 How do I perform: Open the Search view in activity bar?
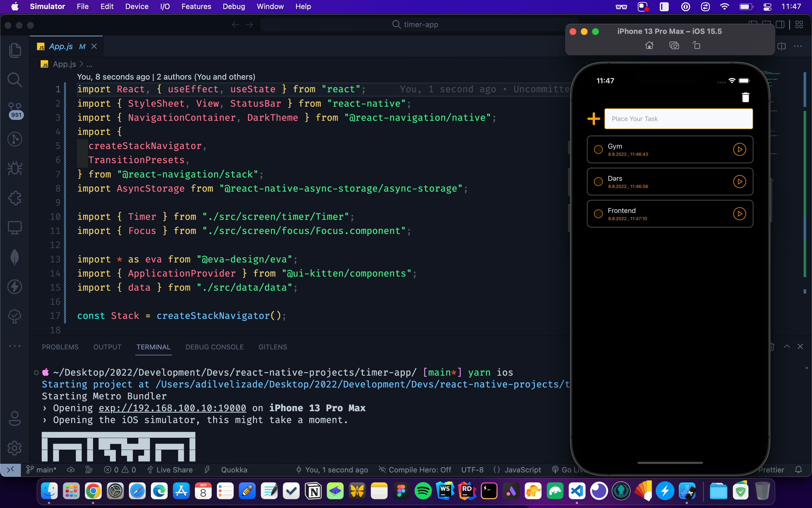click(15, 80)
